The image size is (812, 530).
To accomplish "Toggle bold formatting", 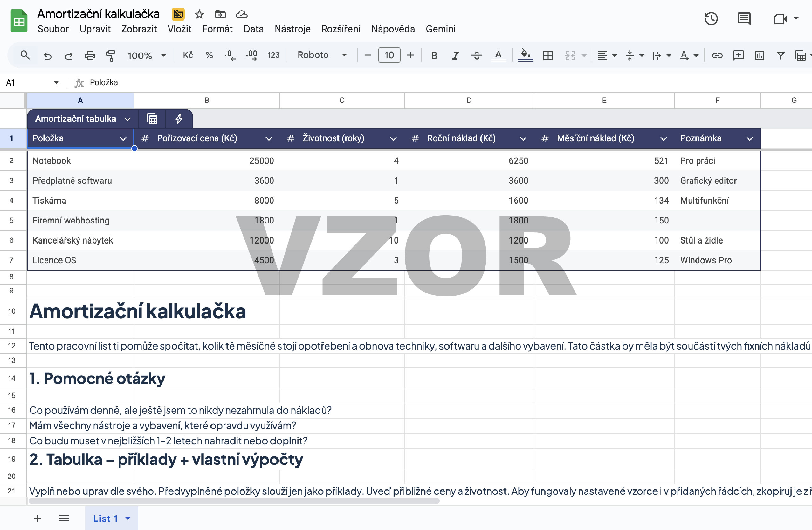I will tap(434, 55).
